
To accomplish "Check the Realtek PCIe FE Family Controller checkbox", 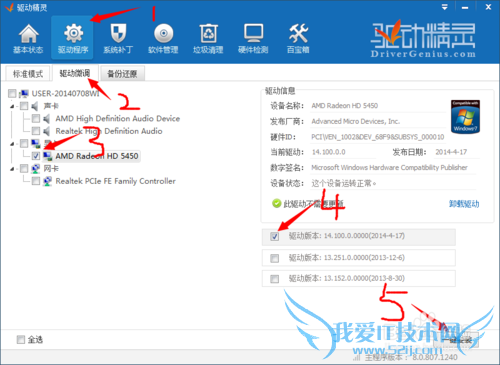I will pyautogui.click(x=36, y=181).
